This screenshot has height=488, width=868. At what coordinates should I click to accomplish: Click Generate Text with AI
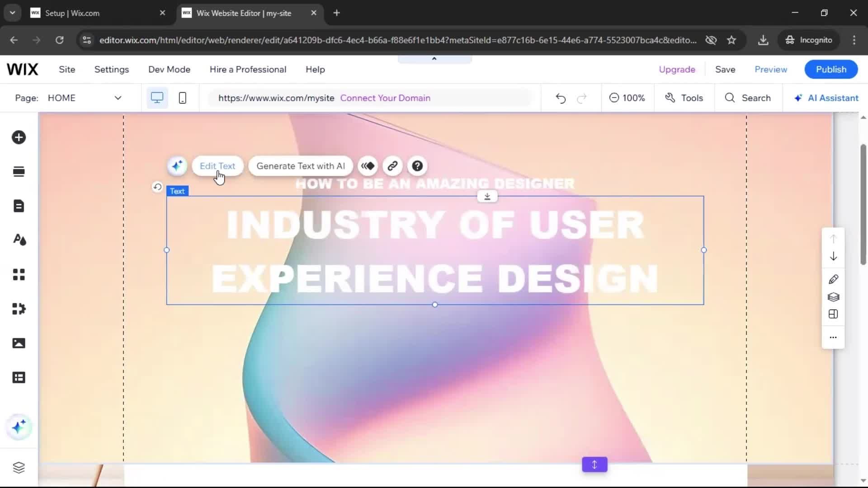[x=301, y=166]
